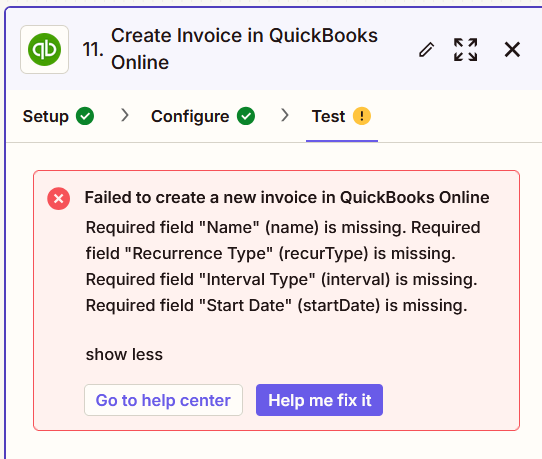The height and width of the screenshot is (459, 542).
Task: Close the step editor panel
Action: (x=512, y=49)
